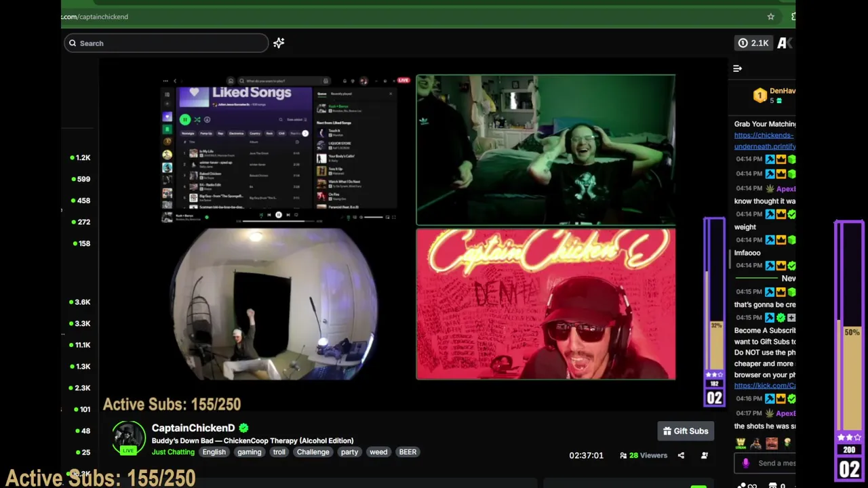
Task: Open the Just Chatting category link
Action: [x=173, y=452]
